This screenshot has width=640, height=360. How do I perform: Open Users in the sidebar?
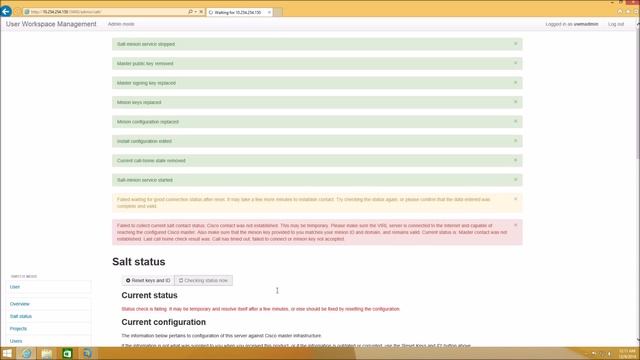coord(16,341)
